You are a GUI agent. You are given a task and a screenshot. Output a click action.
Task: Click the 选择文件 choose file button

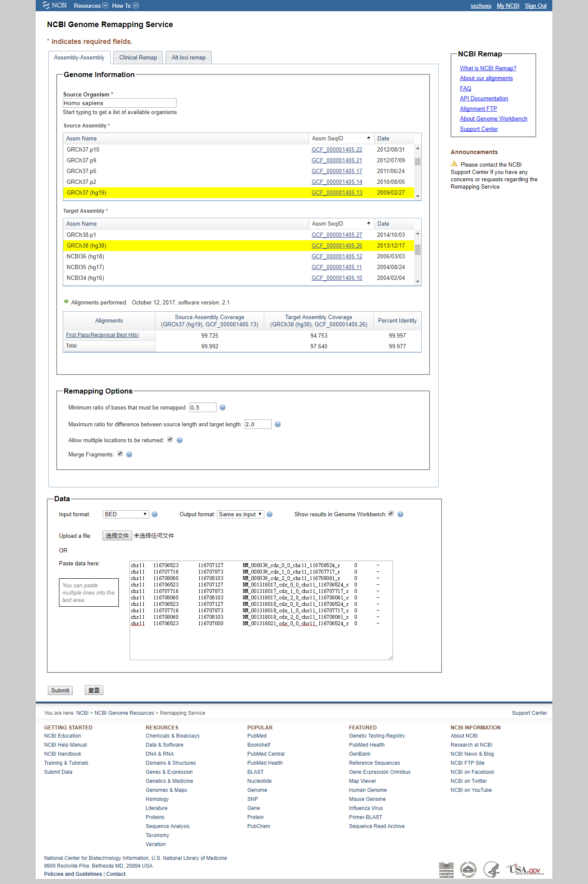coord(117,536)
